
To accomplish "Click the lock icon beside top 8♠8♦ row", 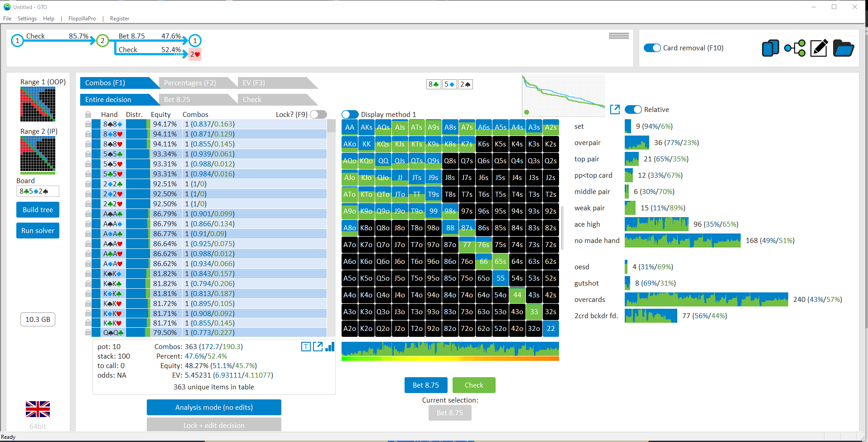I will (88, 124).
